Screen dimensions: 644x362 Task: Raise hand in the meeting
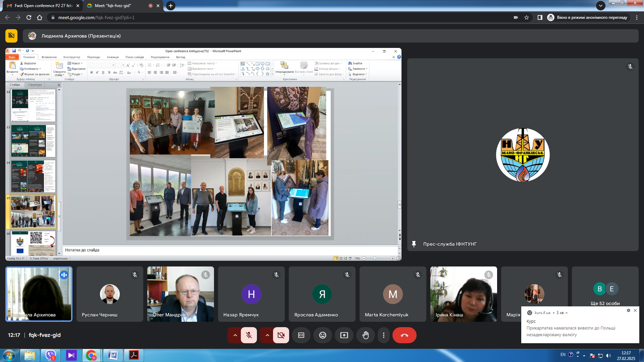tap(366, 335)
